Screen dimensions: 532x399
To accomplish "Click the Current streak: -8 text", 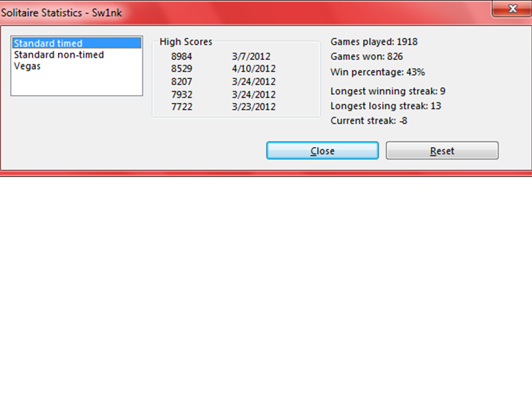I will pyautogui.click(x=368, y=120).
